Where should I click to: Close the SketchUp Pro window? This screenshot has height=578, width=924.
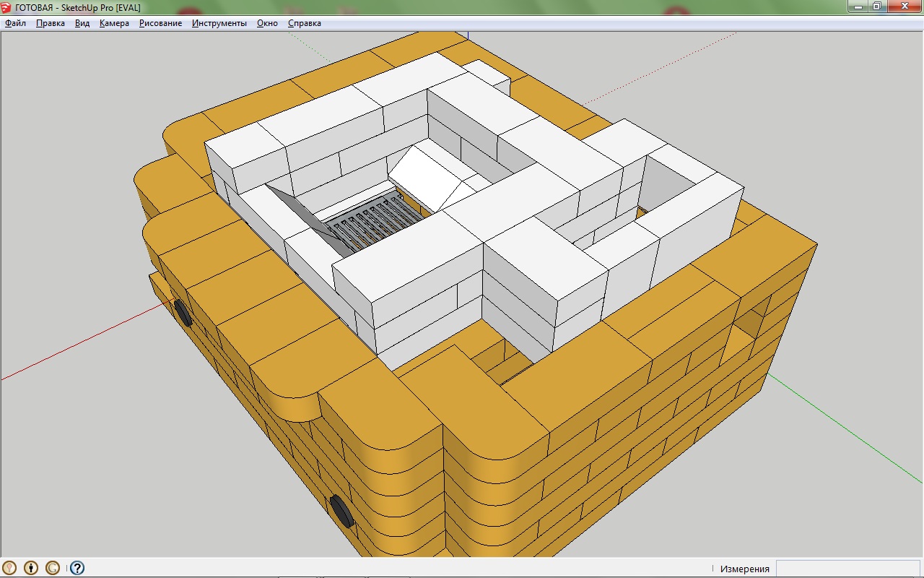point(903,6)
